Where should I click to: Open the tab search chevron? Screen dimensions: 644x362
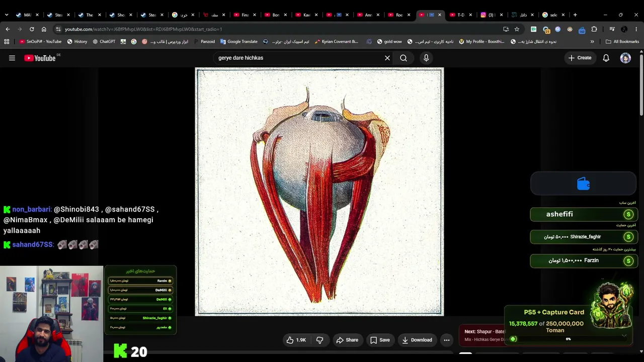coord(6,15)
